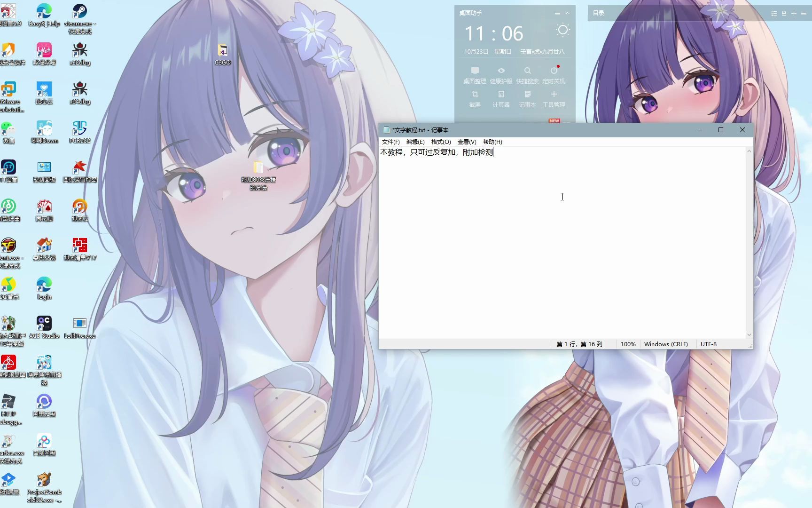The height and width of the screenshot is (508, 812).
Task: Select the 阿里云盘 desktop icon
Action: click(x=44, y=405)
